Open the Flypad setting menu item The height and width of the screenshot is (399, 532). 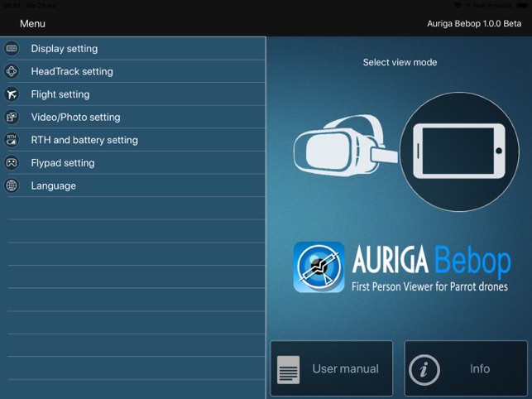pos(132,162)
